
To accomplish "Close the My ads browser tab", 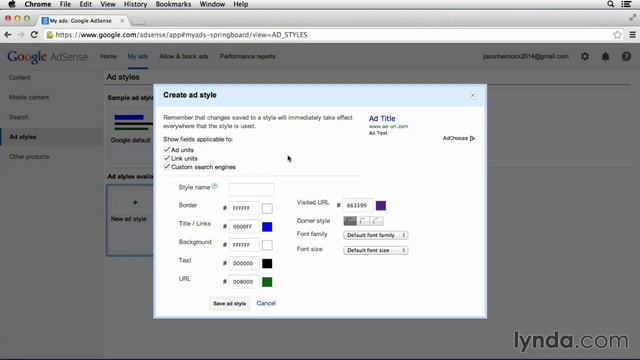I will (x=122, y=20).
